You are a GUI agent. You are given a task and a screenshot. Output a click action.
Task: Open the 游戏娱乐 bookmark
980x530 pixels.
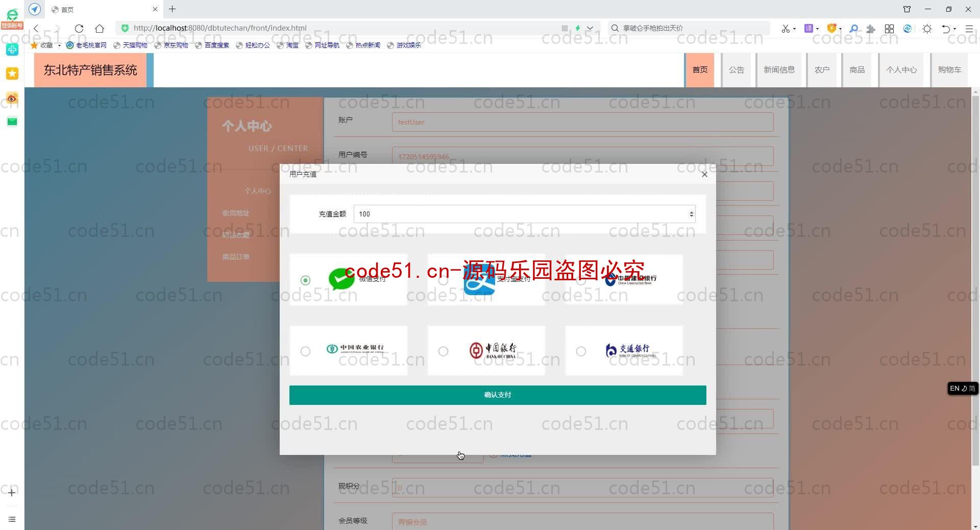point(404,45)
